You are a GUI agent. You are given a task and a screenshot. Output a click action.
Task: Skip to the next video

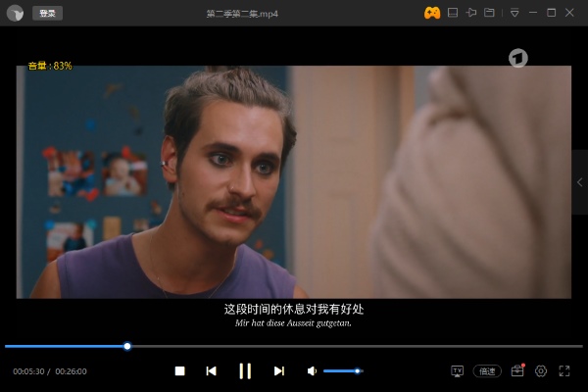(x=279, y=371)
